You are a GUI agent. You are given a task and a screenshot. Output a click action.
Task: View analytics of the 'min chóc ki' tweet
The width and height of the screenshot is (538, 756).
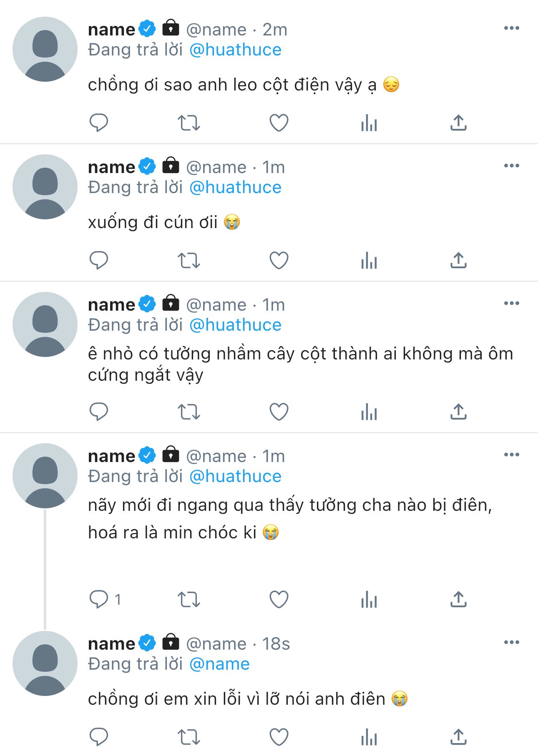tap(369, 600)
